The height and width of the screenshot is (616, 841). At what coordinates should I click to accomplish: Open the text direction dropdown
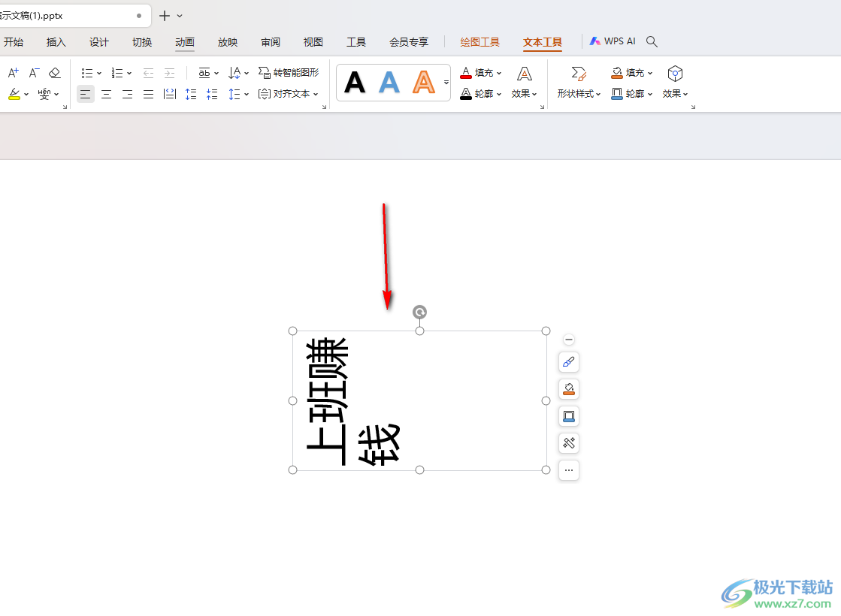tap(238, 73)
